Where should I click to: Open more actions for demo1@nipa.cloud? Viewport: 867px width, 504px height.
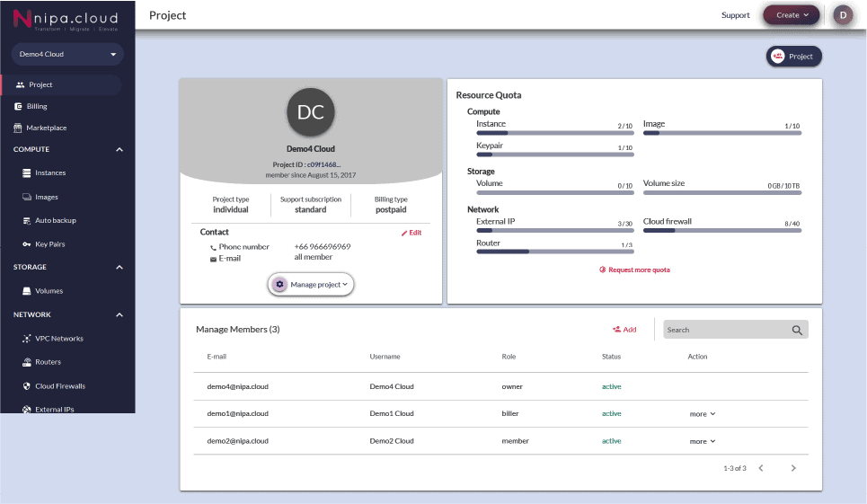click(x=703, y=414)
